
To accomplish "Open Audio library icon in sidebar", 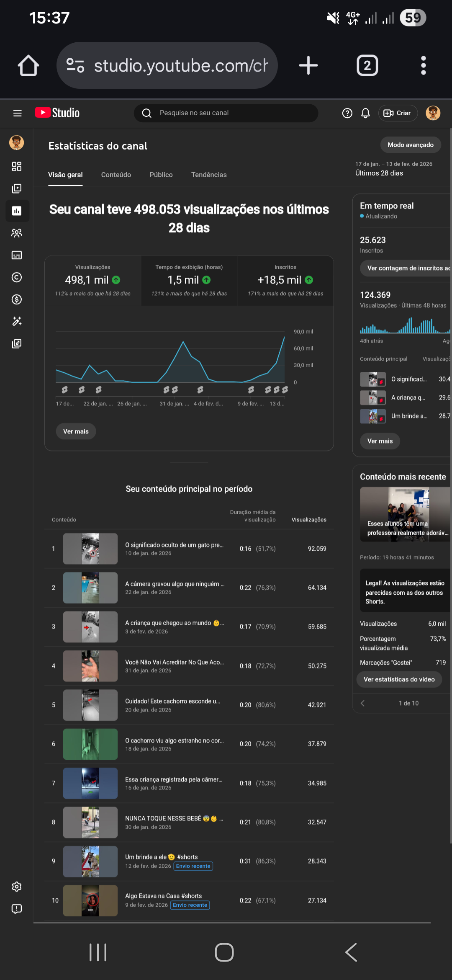I will click(17, 343).
